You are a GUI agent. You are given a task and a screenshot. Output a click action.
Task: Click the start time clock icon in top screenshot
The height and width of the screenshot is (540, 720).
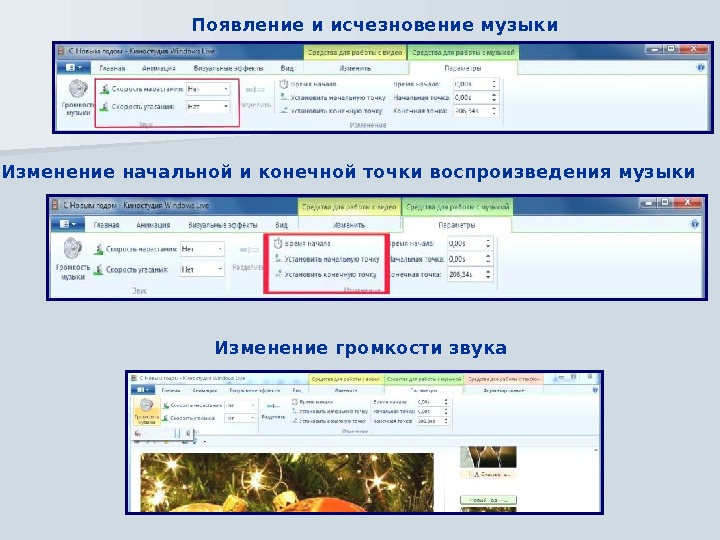pos(284,84)
